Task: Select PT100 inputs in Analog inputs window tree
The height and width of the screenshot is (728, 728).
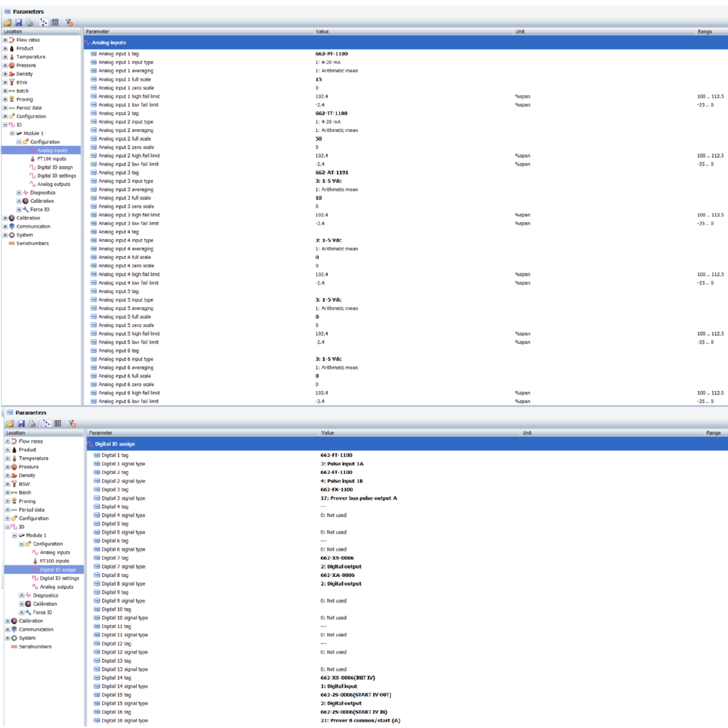Action: pos(52,159)
